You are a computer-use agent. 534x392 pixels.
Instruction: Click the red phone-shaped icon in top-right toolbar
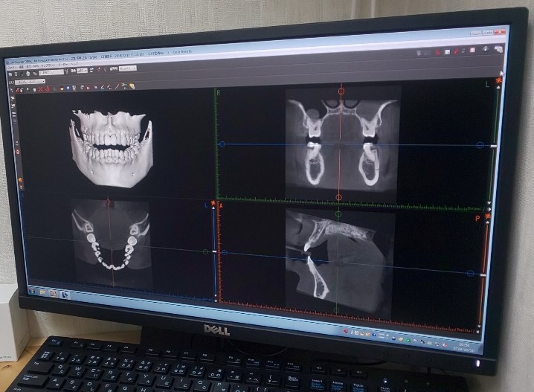pos(437,52)
